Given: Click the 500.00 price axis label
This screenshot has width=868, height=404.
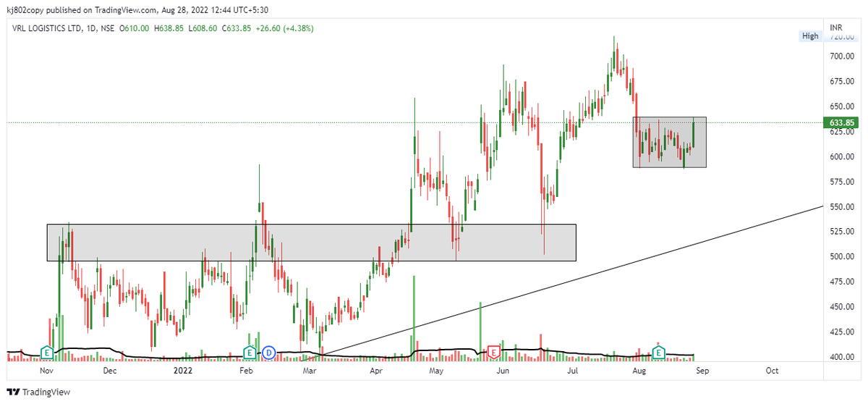Looking at the screenshot, I should [x=841, y=256].
